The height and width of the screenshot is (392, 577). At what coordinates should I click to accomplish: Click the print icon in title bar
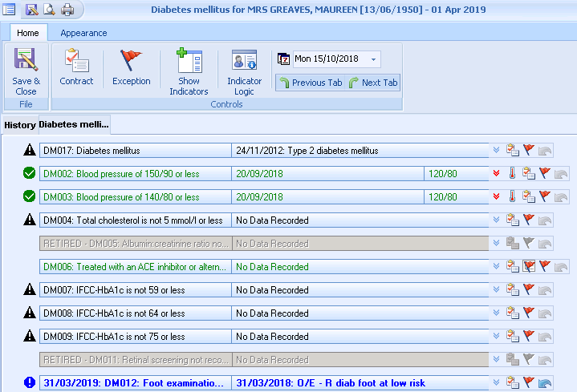[67, 10]
